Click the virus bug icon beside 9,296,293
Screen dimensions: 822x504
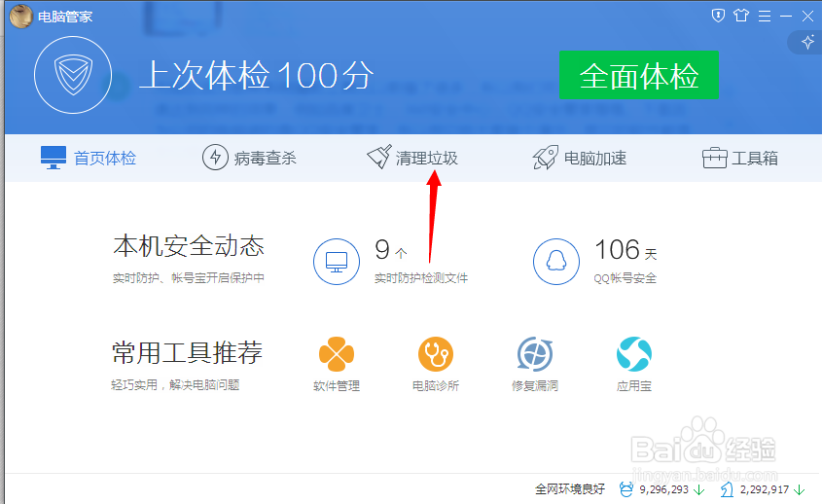[x=625, y=489]
